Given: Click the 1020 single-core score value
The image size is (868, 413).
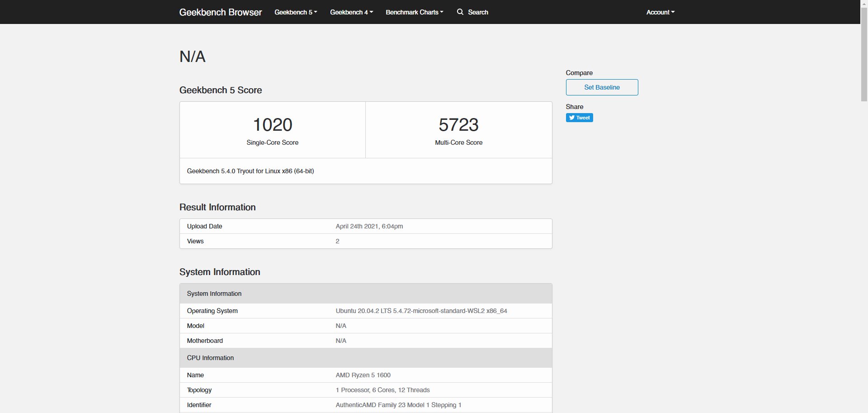Looking at the screenshot, I should pyautogui.click(x=273, y=124).
